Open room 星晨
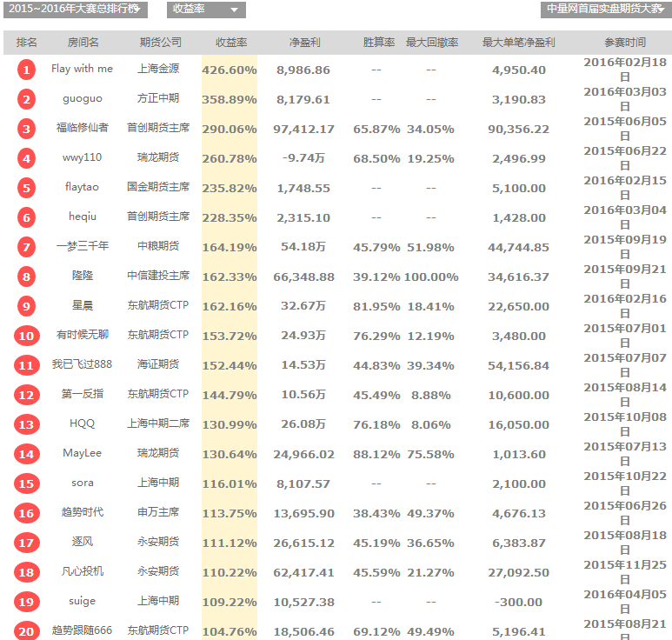Image resolution: width=672 pixels, height=640 pixels. tap(83, 305)
